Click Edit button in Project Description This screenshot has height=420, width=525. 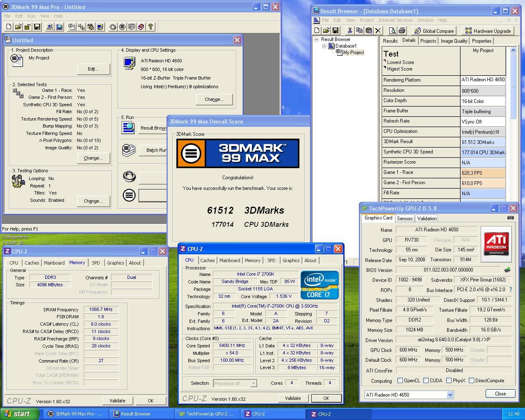pos(93,69)
